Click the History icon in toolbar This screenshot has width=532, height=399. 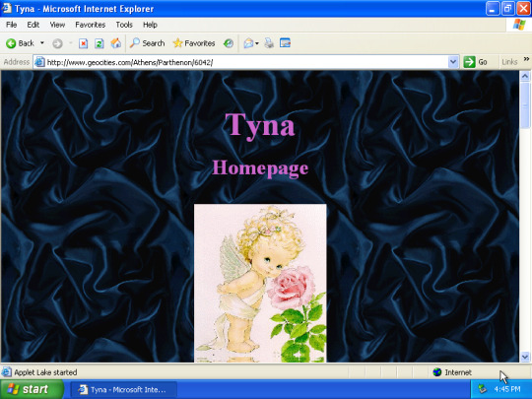229,43
